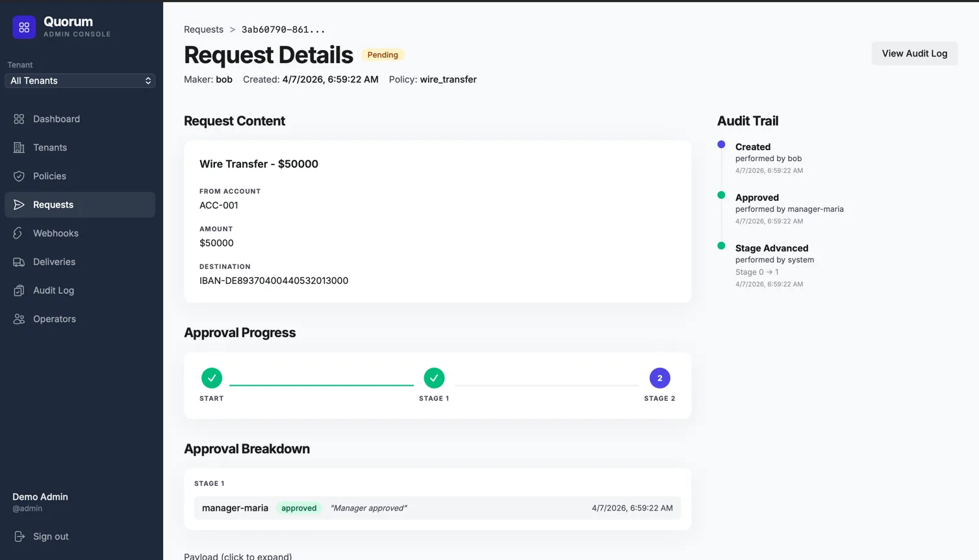Click the Requests paper-plane icon
The height and width of the screenshot is (560, 979).
19,205
